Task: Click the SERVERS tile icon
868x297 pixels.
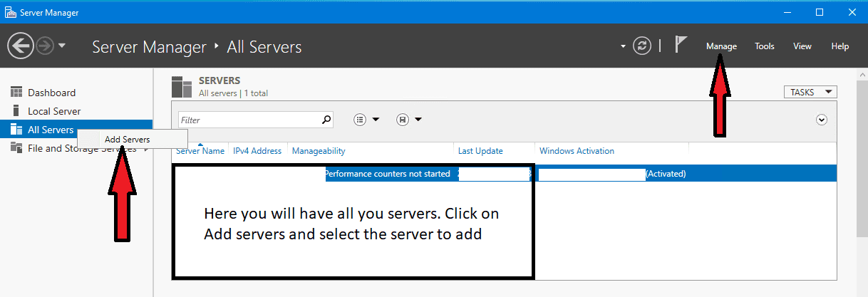Action: pyautogui.click(x=182, y=86)
